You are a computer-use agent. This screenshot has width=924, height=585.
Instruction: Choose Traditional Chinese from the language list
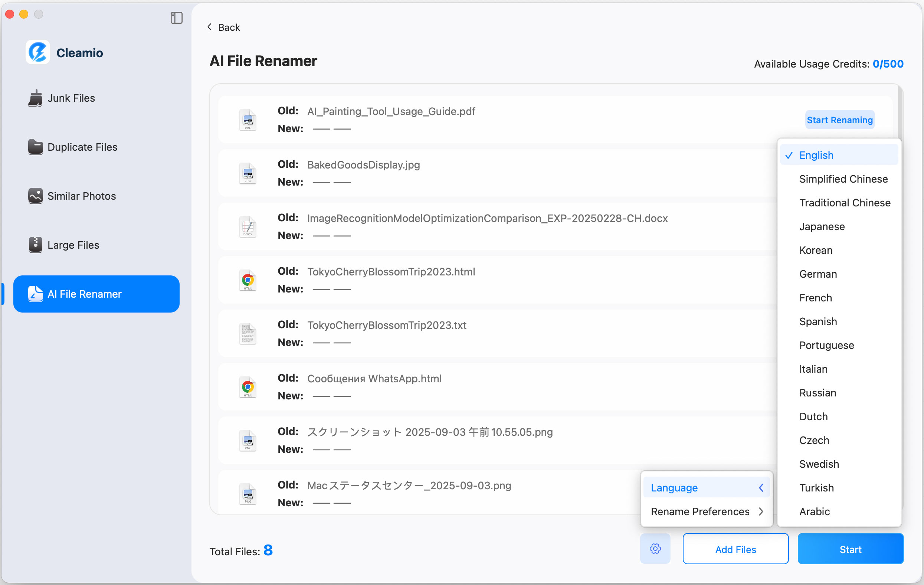click(x=845, y=203)
